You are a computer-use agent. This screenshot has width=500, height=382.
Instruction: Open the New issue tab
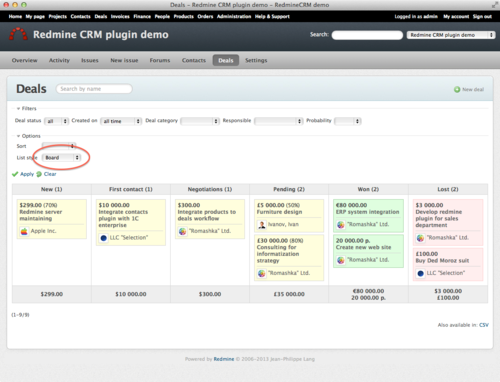coord(124,60)
